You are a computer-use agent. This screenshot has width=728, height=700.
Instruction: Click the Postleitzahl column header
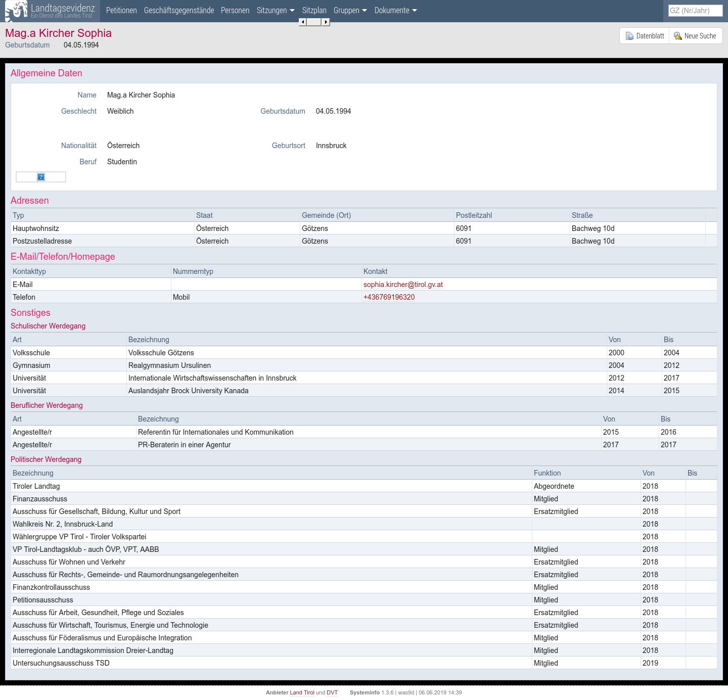tap(474, 215)
